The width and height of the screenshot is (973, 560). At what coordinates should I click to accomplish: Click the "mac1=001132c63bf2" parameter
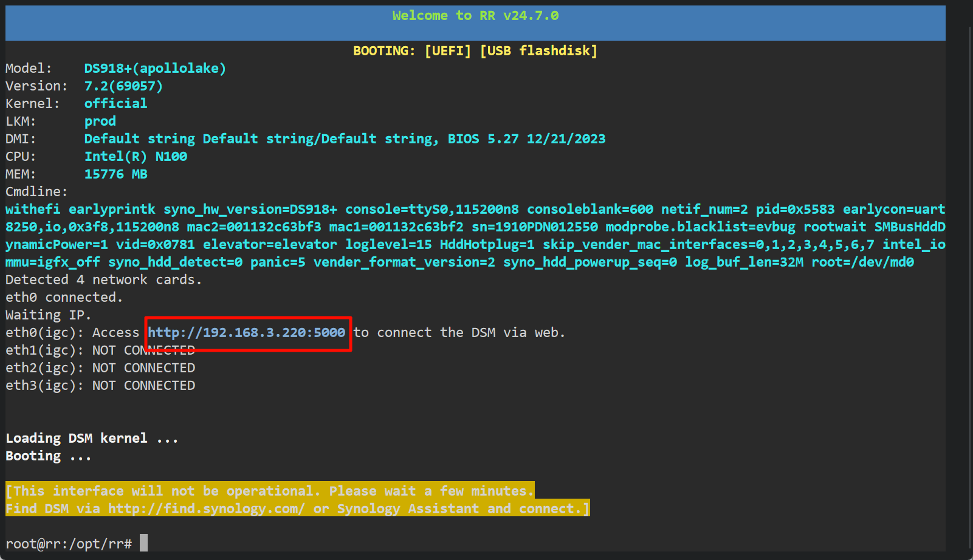(x=396, y=227)
